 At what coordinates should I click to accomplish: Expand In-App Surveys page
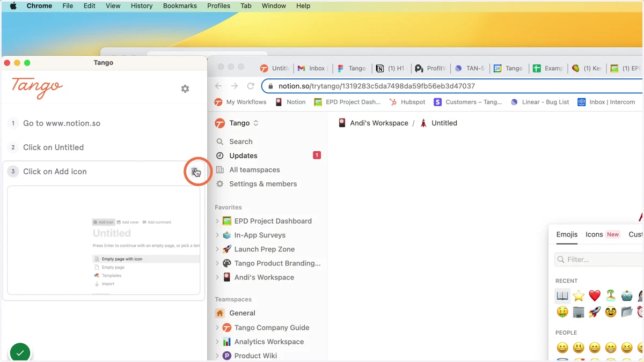[217, 235]
